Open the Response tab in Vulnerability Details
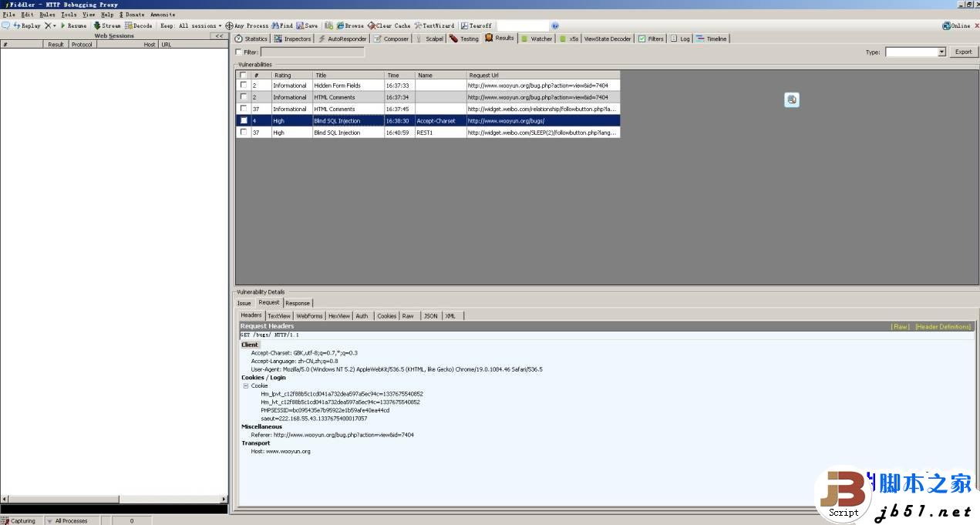 click(298, 303)
